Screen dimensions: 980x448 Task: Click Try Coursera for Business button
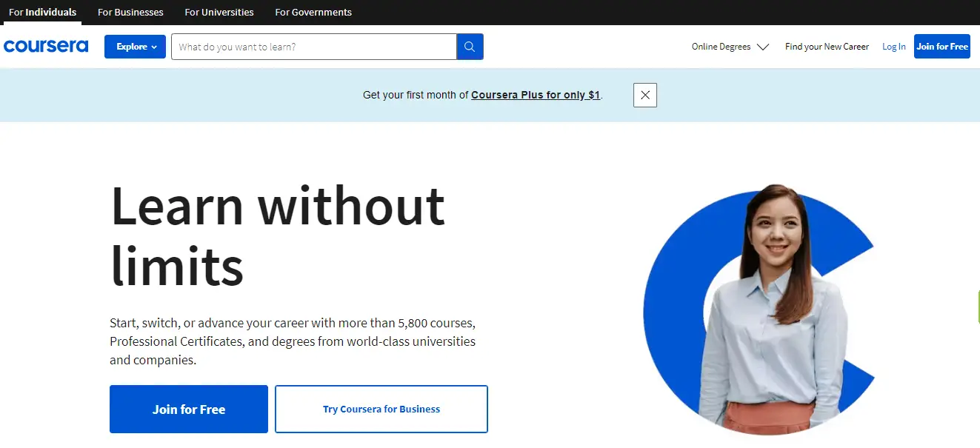(381, 409)
